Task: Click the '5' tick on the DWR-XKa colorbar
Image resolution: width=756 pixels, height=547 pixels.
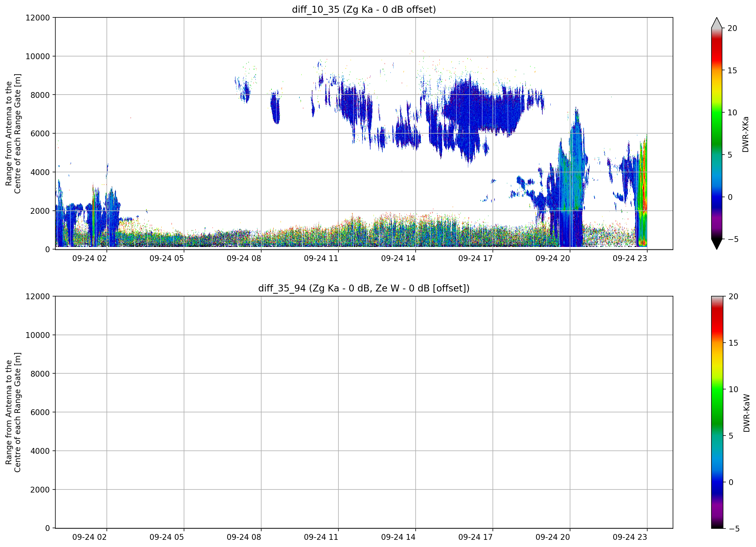Action: point(730,155)
